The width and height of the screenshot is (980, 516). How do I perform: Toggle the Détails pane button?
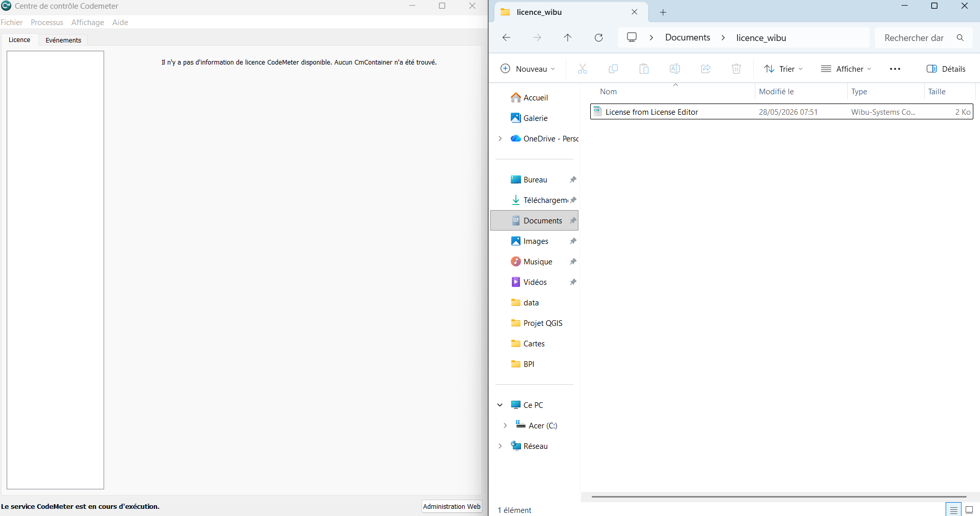click(x=946, y=69)
